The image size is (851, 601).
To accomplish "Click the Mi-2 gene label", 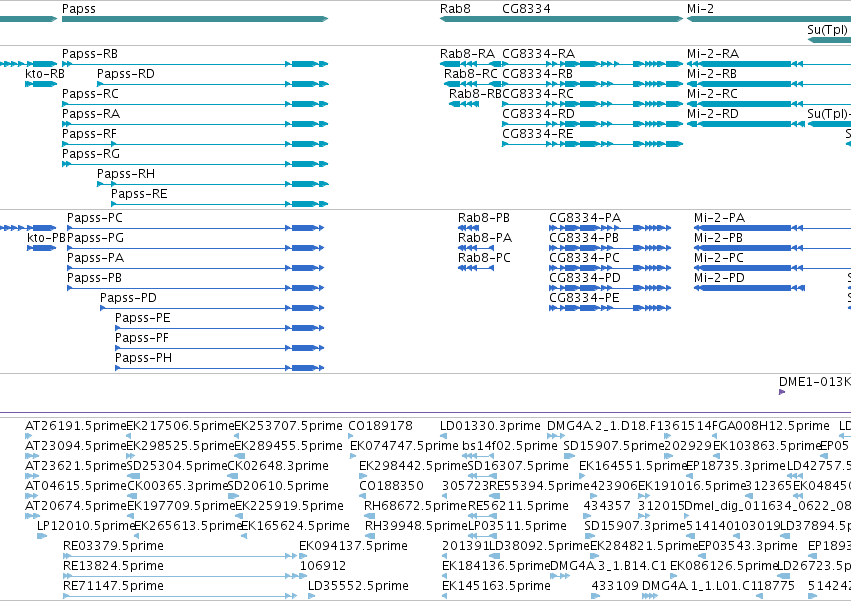I will [700, 9].
